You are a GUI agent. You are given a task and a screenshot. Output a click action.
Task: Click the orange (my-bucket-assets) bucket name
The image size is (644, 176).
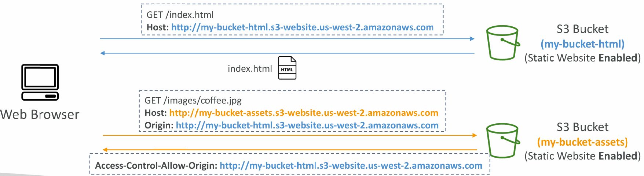582,142
